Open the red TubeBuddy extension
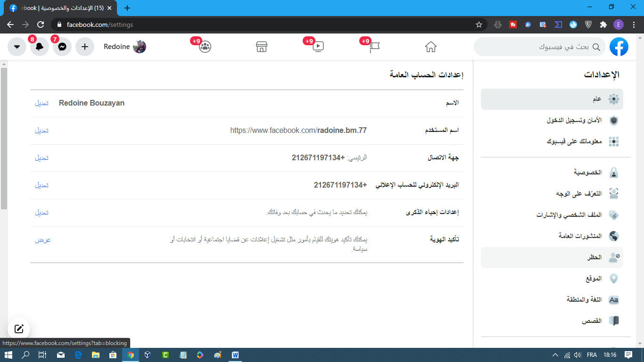Screen dimensions: 644x362 tap(513, 25)
